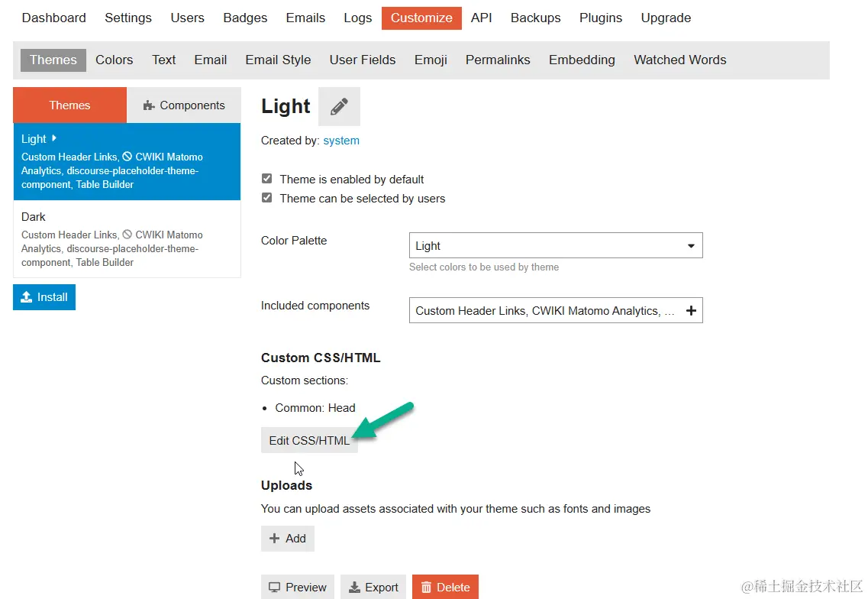This screenshot has width=868, height=599.
Task: Go to the Embedding section
Action: [582, 60]
